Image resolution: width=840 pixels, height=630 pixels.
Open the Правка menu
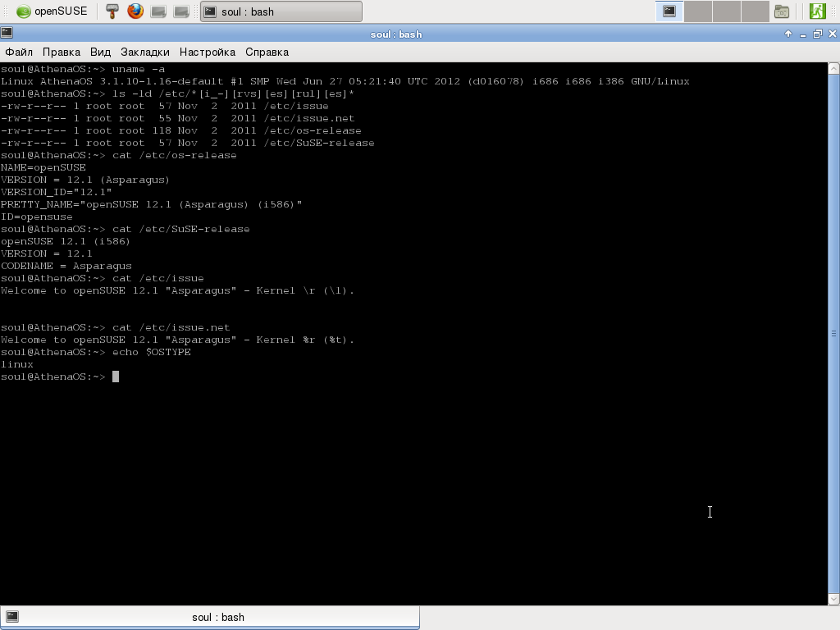(62, 52)
